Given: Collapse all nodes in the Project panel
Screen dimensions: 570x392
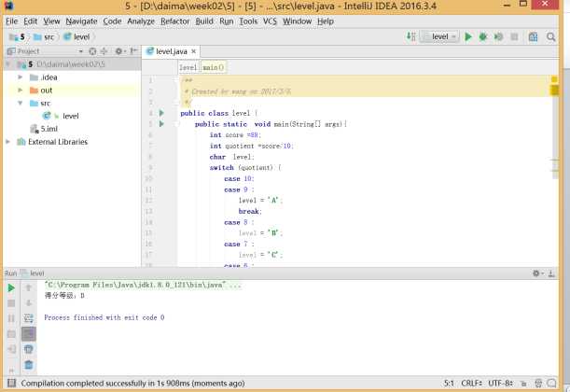Looking at the screenshot, I should [104, 51].
